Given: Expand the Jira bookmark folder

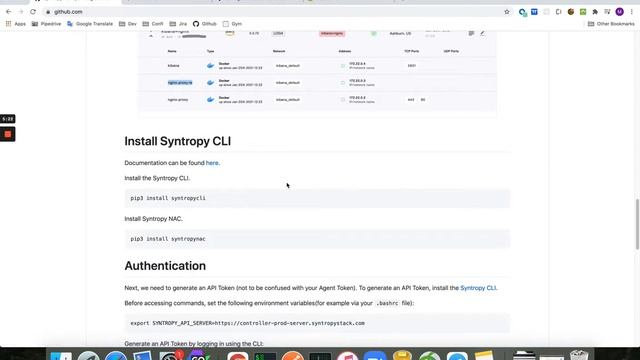Looking at the screenshot, I should [178, 24].
